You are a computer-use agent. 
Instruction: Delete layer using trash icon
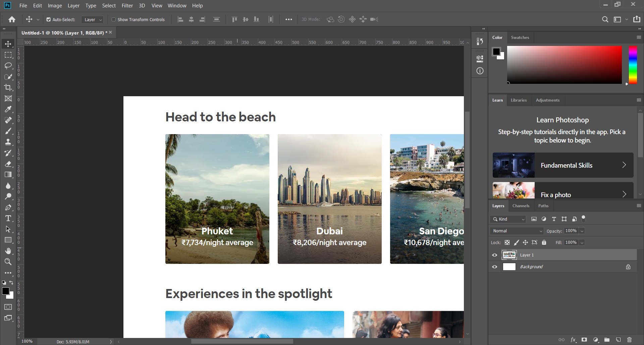click(x=629, y=340)
